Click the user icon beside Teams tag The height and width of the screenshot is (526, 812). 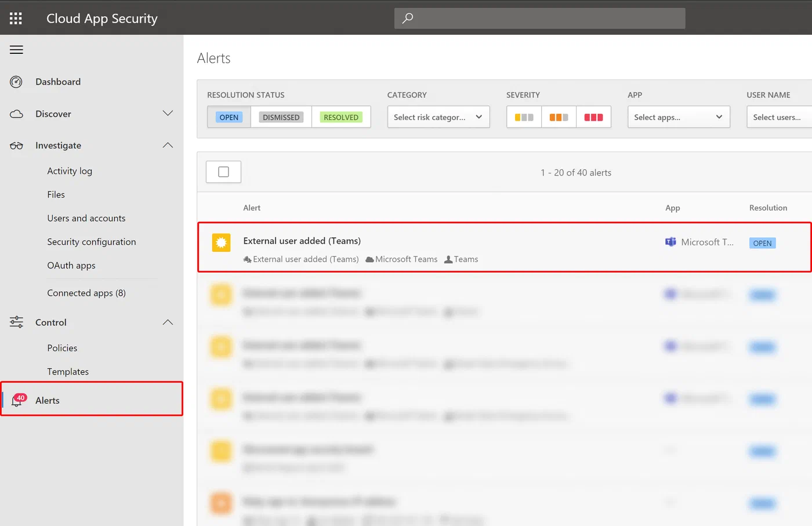point(448,259)
